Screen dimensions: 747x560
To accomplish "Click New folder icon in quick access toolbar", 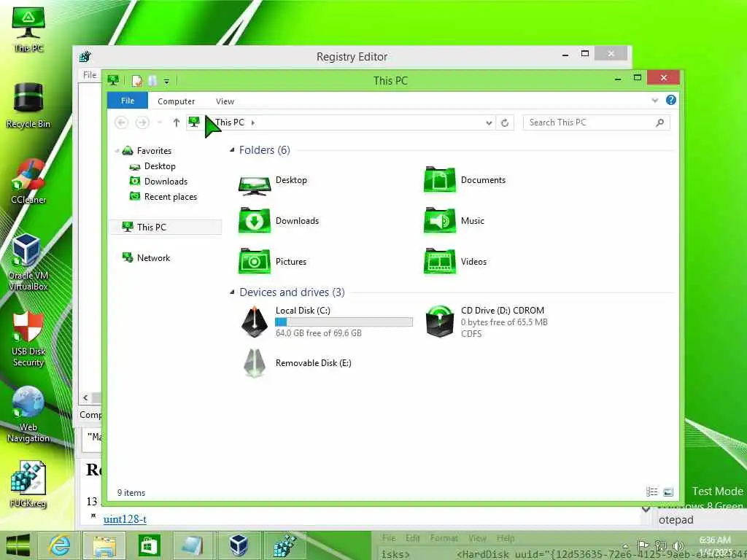I will click(152, 81).
